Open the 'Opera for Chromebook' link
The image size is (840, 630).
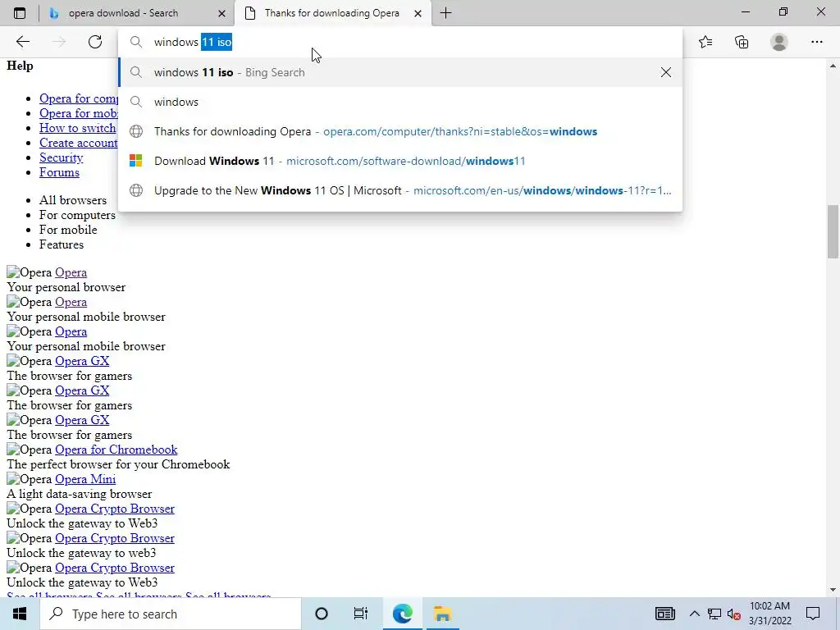pyautogui.click(x=116, y=450)
